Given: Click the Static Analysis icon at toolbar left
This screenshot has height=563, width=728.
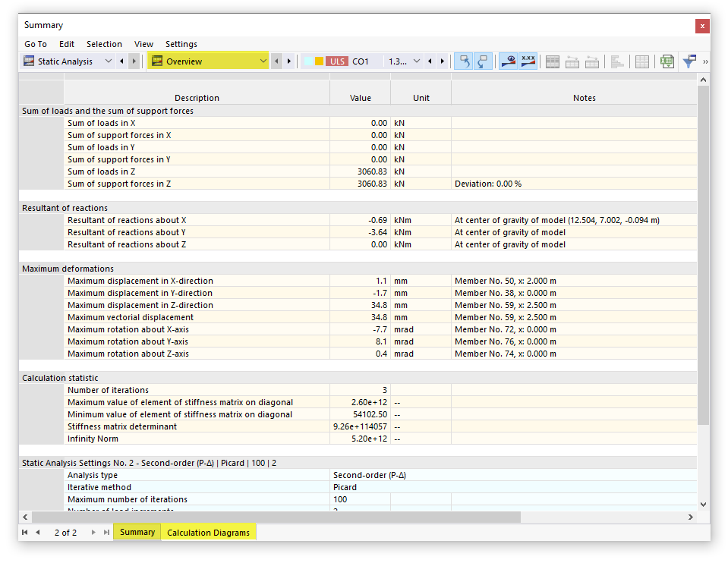Looking at the screenshot, I should click(27, 61).
